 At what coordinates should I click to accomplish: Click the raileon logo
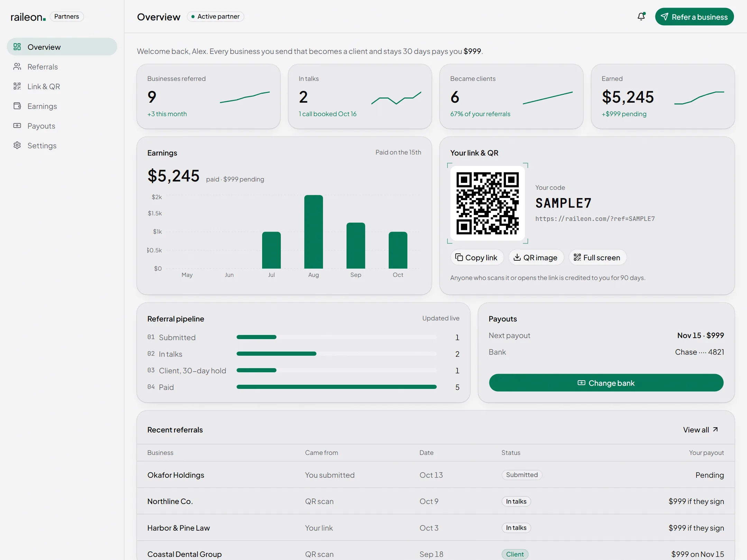coord(28,17)
